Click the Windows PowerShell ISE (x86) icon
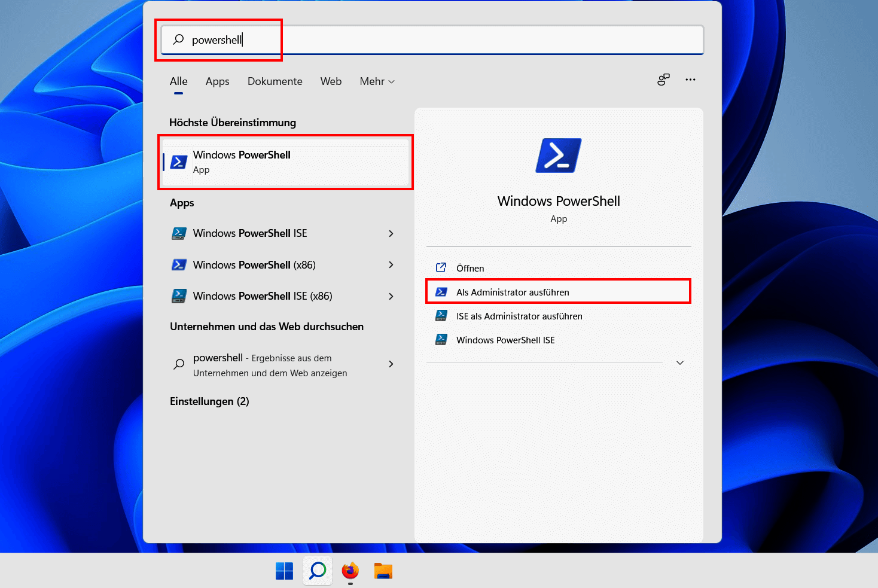This screenshot has width=878, height=588. click(x=179, y=296)
